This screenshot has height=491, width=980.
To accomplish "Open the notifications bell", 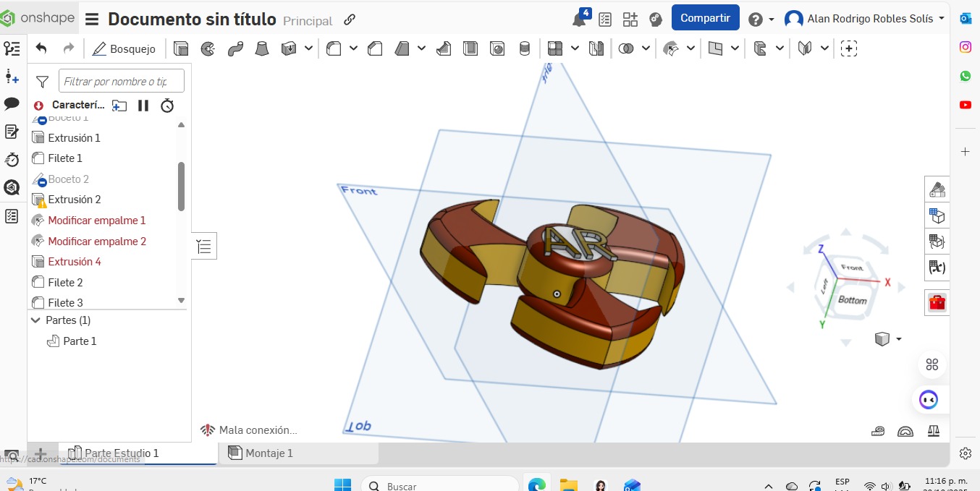I will pos(580,19).
